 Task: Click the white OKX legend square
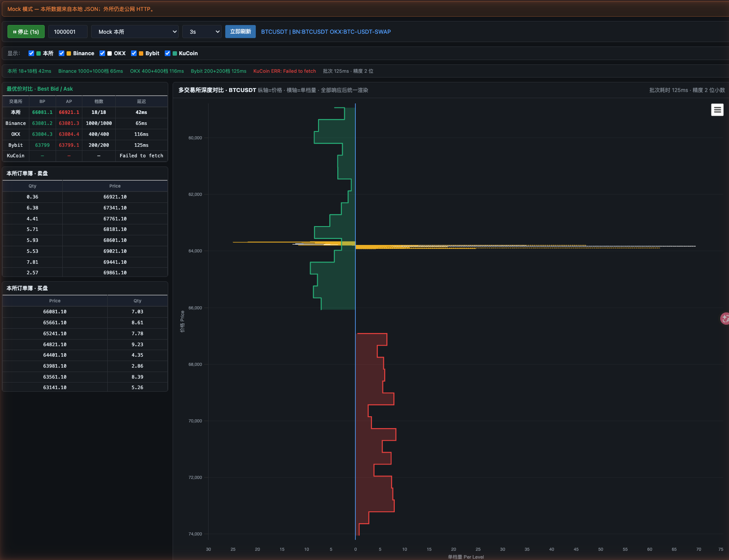pyautogui.click(x=110, y=53)
